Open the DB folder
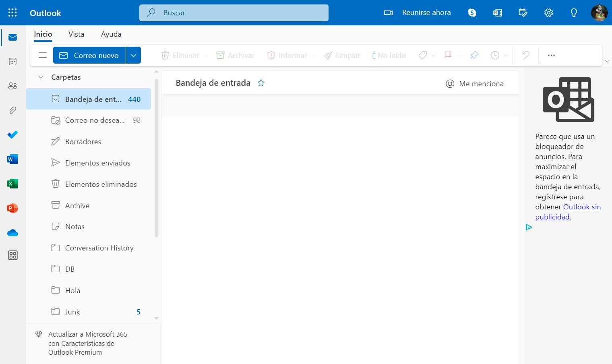Image resolution: width=612 pixels, height=364 pixels. [89, 269]
